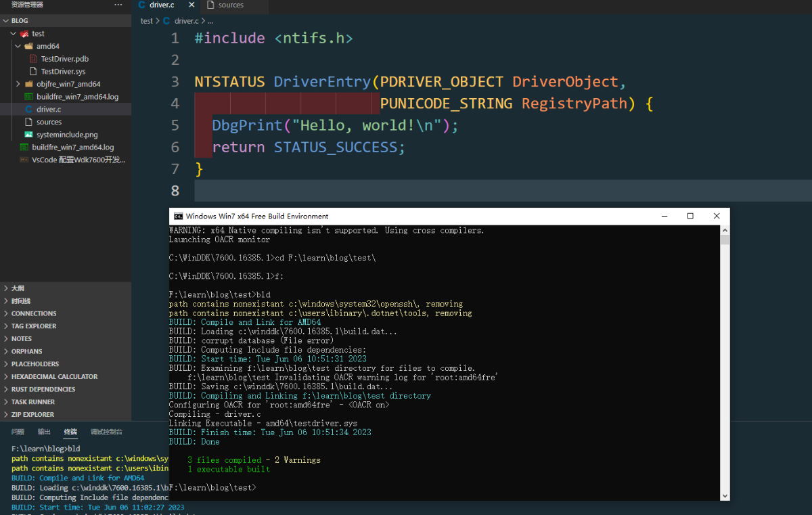Place cursor on DriverEntry function name

[322, 82]
